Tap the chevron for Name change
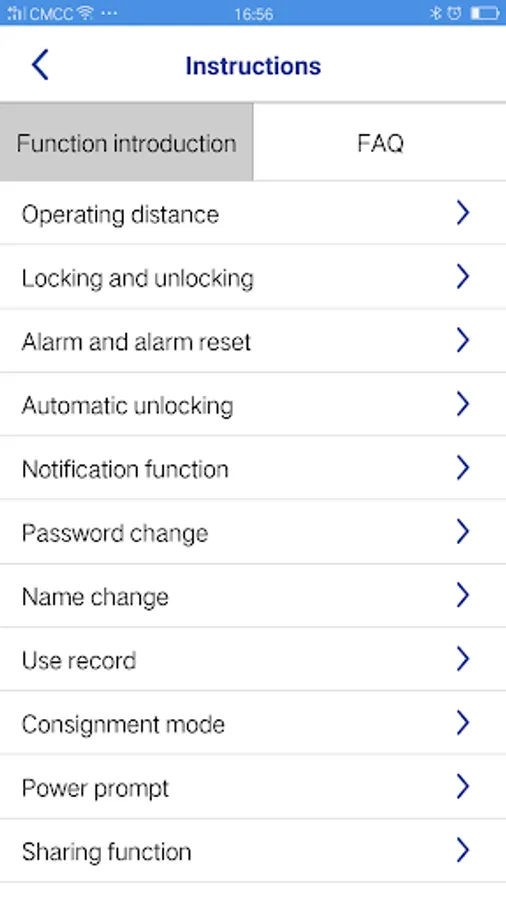 click(463, 595)
